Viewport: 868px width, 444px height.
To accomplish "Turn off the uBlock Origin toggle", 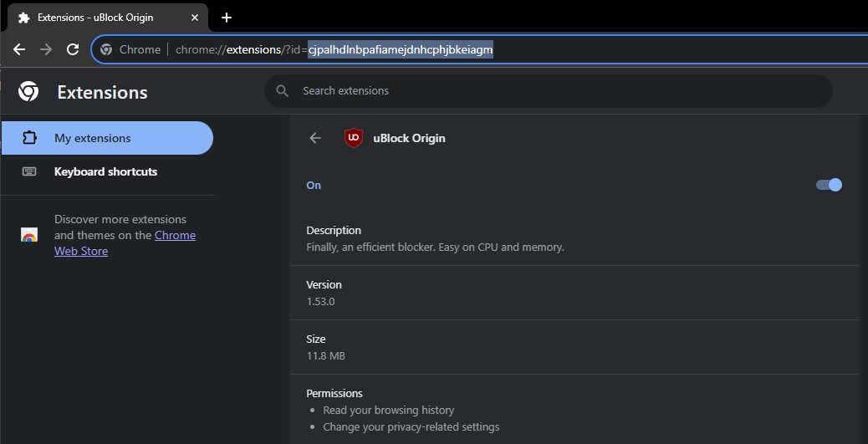I will click(829, 185).
